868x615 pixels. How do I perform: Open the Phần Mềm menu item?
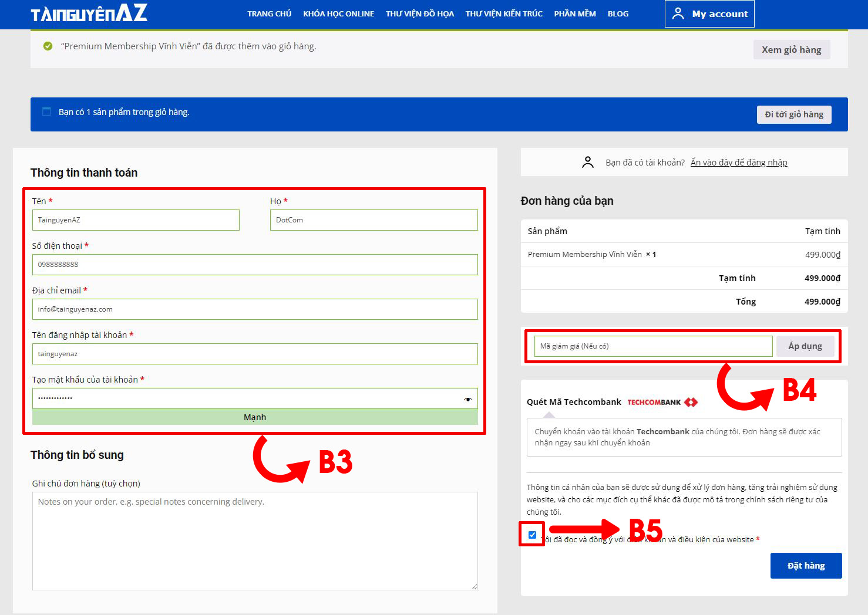tap(574, 13)
